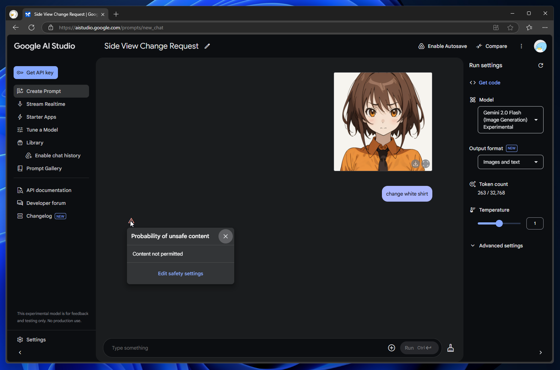Reload the page with refresh button
Screen dimensions: 560x370
coord(31,28)
